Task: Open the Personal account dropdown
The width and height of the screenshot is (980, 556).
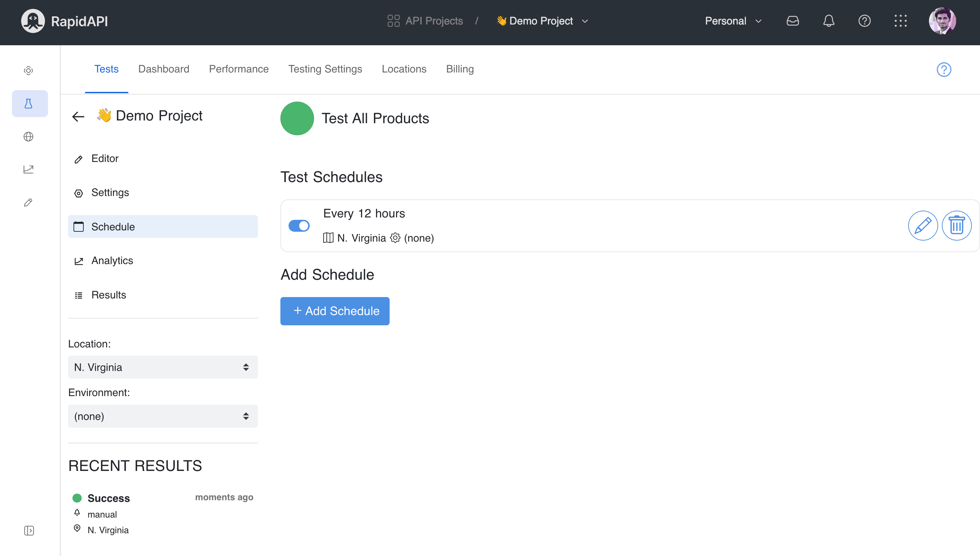Action: click(732, 21)
